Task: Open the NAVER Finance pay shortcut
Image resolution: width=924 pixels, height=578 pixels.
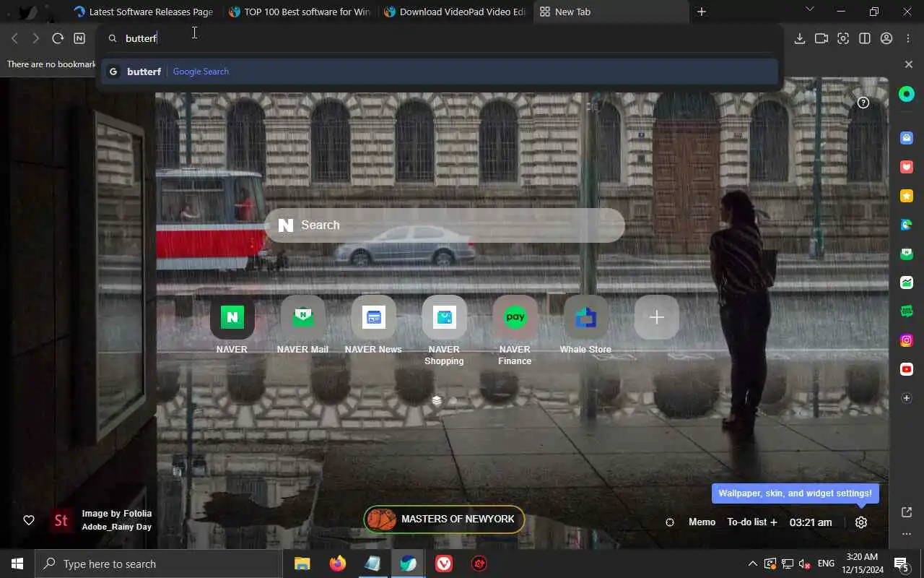Action: point(515,317)
